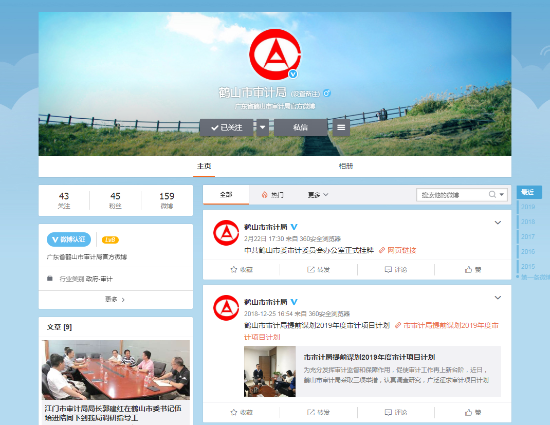This screenshot has width=550, height=425.
Task: Click the first post's author name text
Action: 266,227
